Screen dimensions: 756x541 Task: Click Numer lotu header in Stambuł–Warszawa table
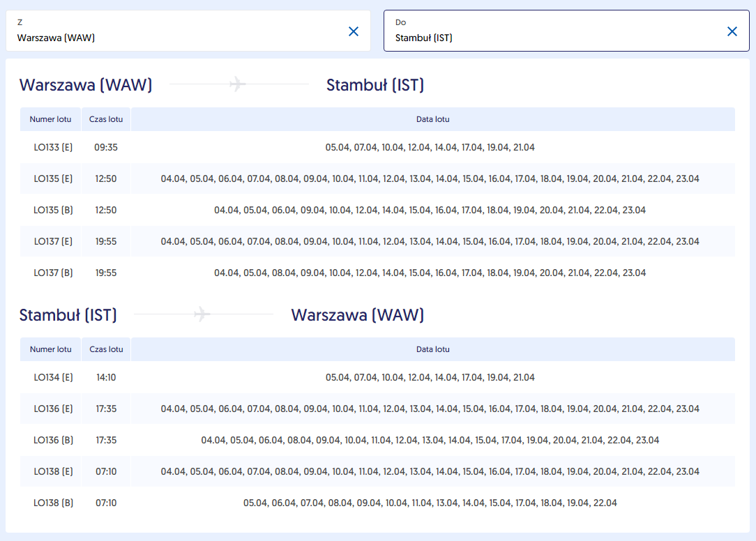[51, 349]
